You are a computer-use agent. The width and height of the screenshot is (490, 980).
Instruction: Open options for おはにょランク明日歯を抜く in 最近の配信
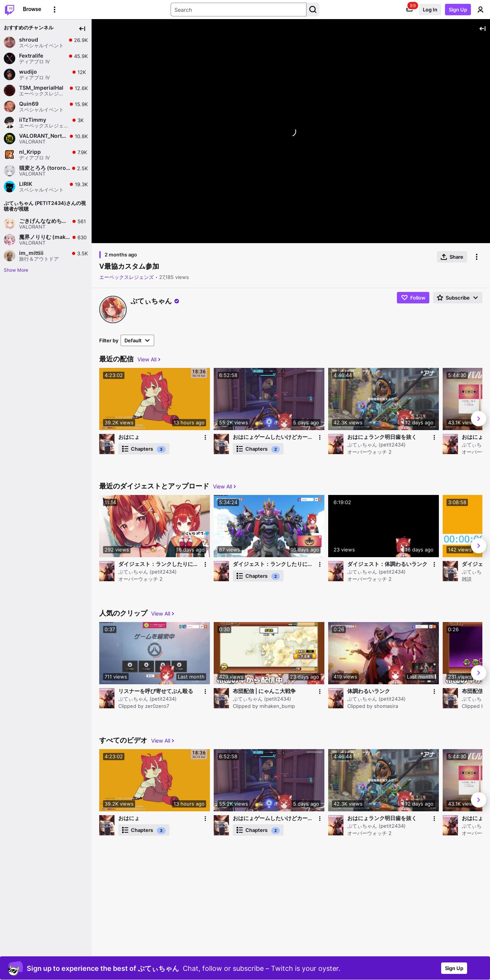[x=434, y=437]
